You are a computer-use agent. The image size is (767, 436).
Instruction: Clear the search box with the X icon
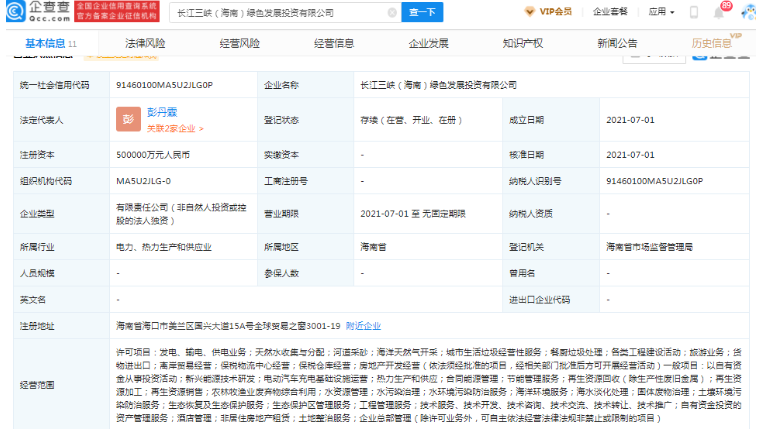(392, 13)
